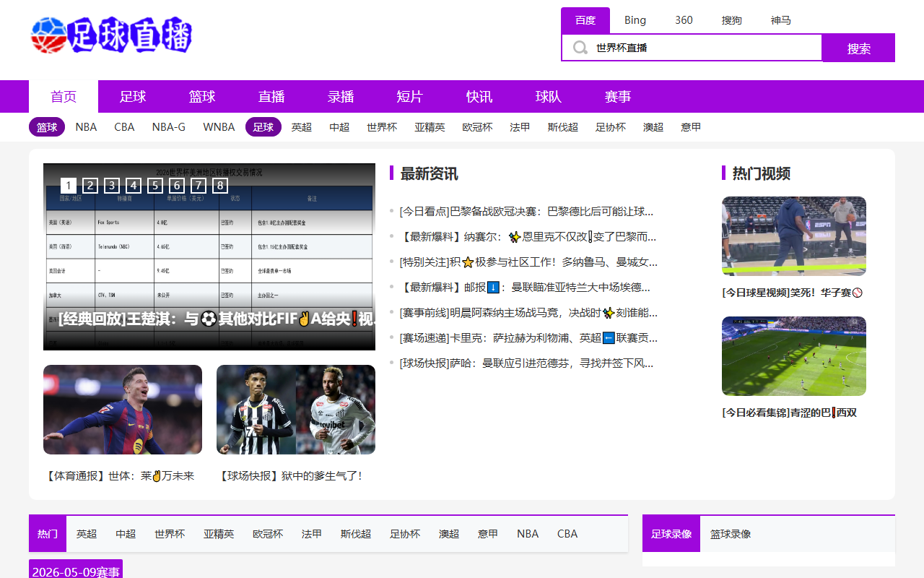
Task: Go to 短片 in main navigation
Action: [410, 96]
